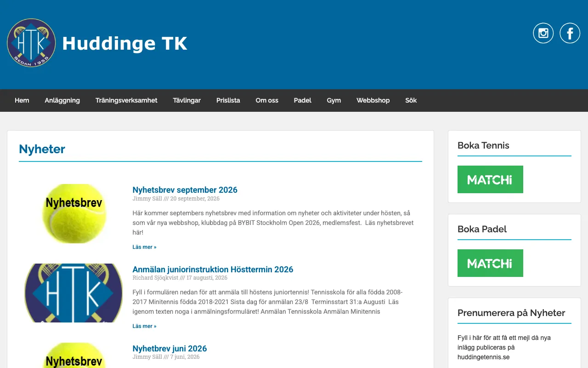This screenshot has height=368, width=588.
Task: Open the Padel menu item
Action: coord(303,100)
